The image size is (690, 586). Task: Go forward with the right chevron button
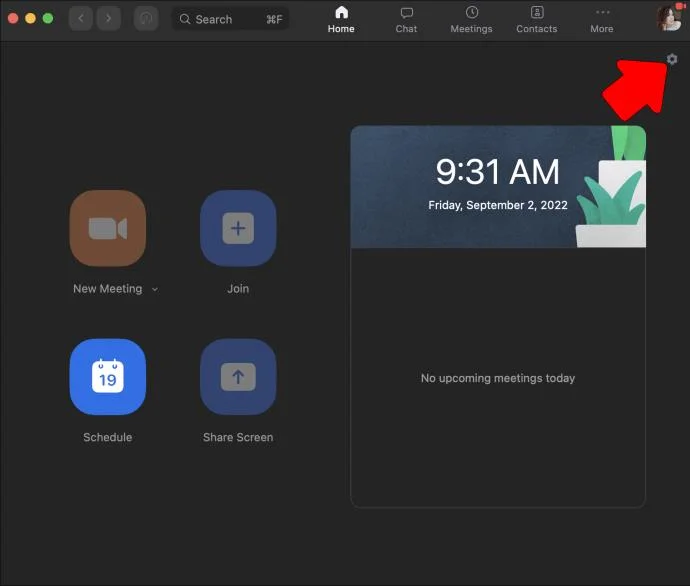[109, 18]
